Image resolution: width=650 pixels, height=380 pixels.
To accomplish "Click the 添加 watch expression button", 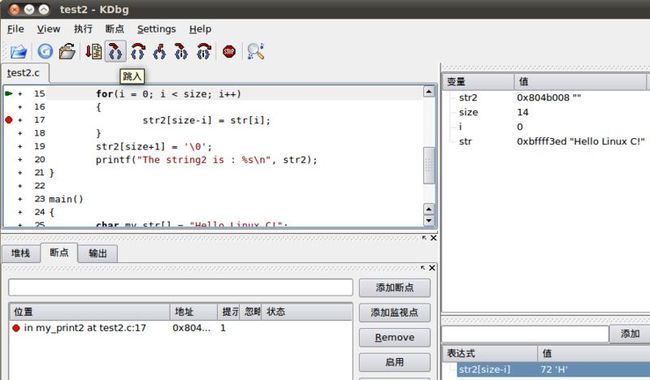I will 630,334.
